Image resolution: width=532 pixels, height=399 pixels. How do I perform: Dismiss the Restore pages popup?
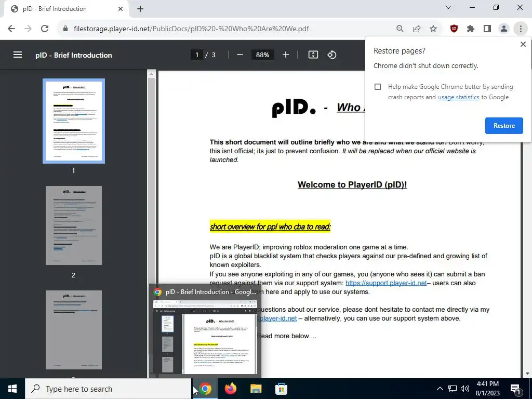tap(523, 44)
